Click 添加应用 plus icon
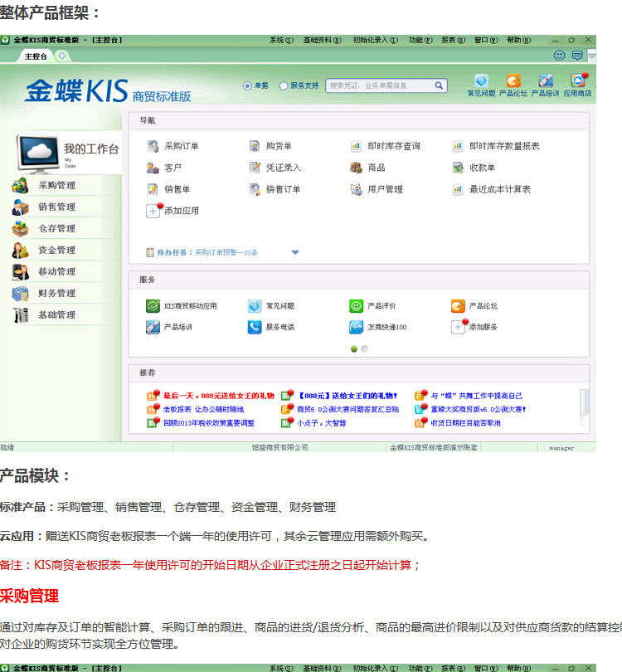Image resolution: width=622 pixels, height=672 pixels. pyautogui.click(x=153, y=211)
